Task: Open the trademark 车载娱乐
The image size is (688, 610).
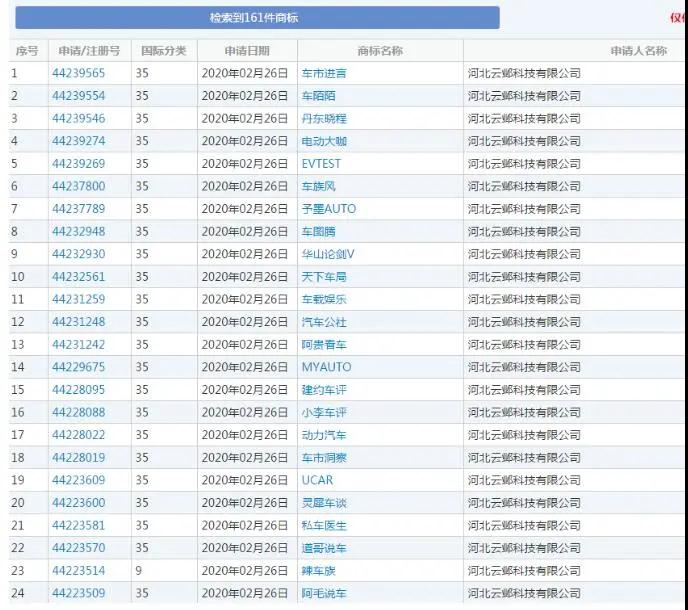Action: pyautogui.click(x=324, y=299)
